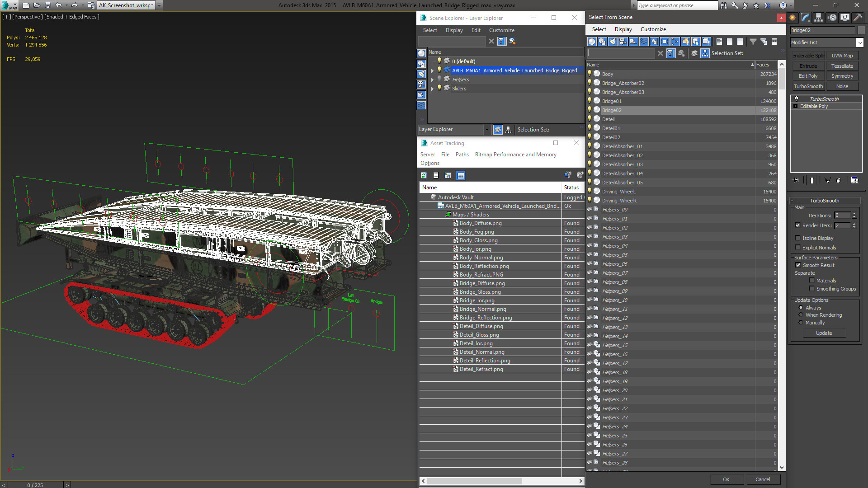Open Display menu in Scene Explorer
Screen dimensions: 868x488
[454, 30]
